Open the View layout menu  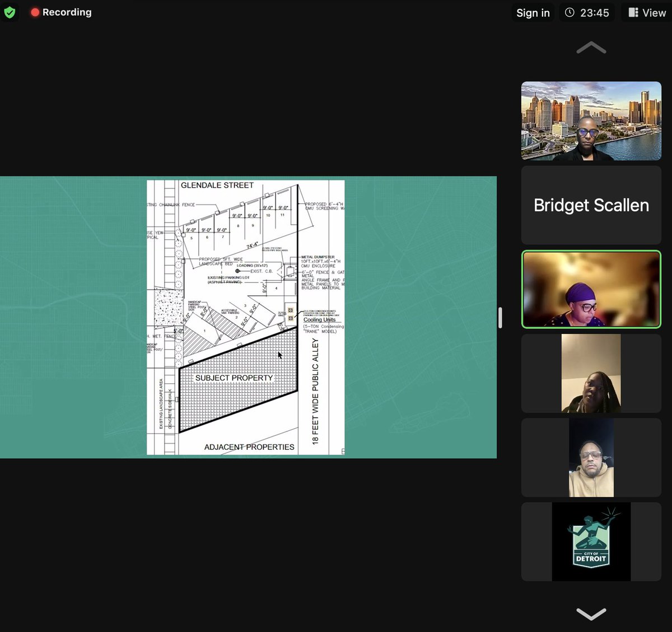pyautogui.click(x=647, y=13)
